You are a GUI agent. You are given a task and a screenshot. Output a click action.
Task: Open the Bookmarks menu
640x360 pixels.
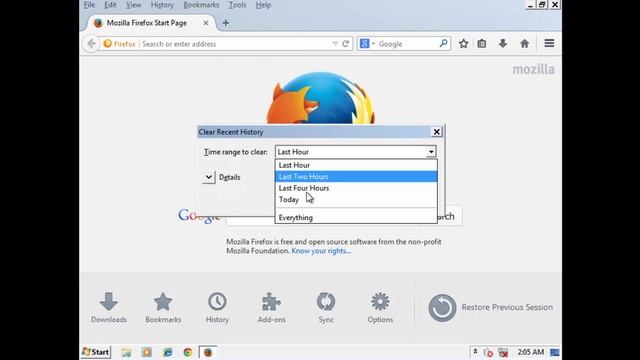tap(201, 5)
